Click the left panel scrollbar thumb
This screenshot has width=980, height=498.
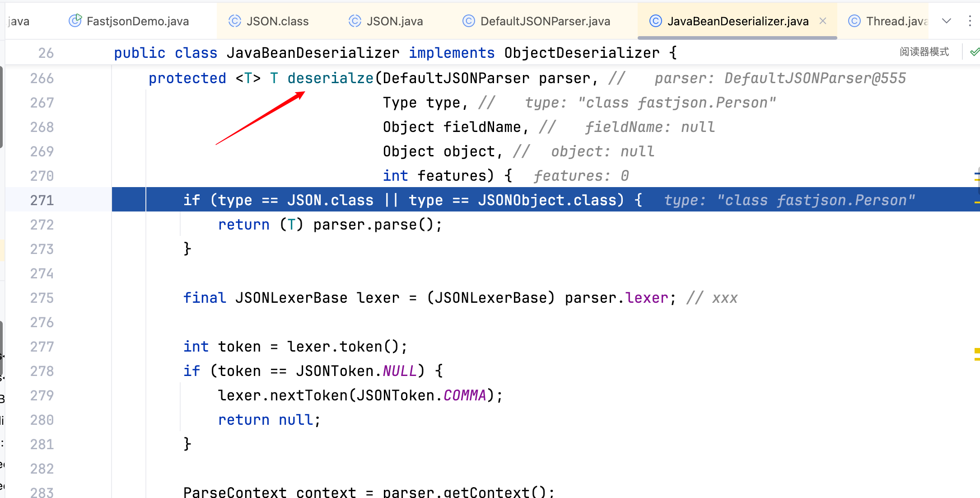click(x=1, y=106)
